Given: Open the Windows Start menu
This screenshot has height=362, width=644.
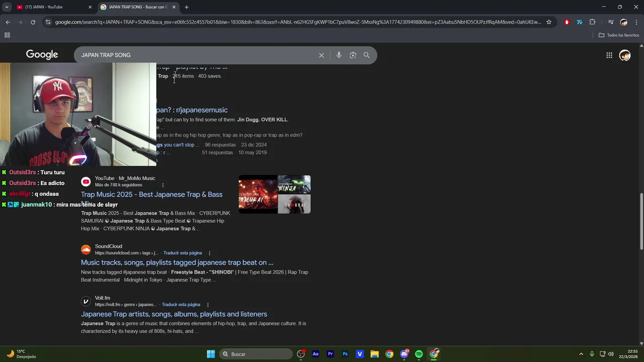Looking at the screenshot, I should (x=211, y=354).
